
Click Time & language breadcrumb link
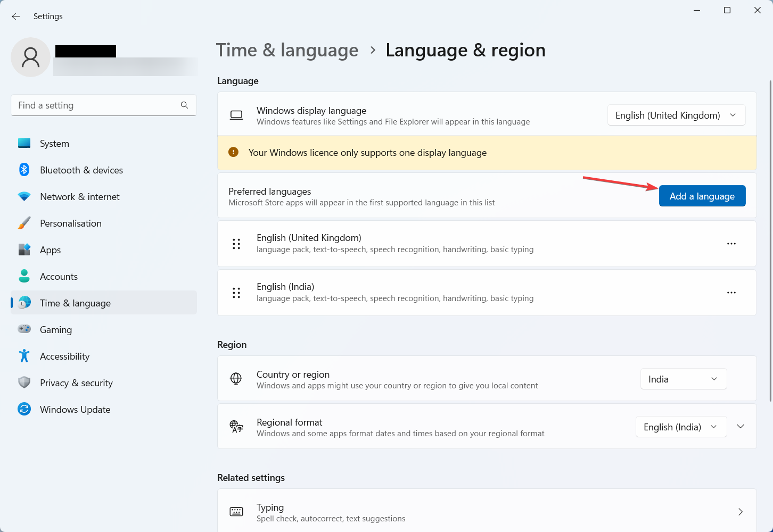coord(287,50)
